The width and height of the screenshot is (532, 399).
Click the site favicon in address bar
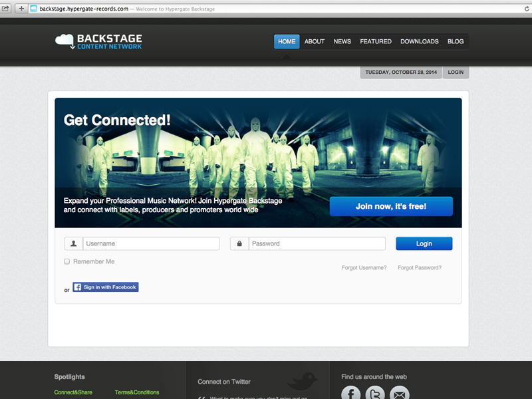coord(33,9)
